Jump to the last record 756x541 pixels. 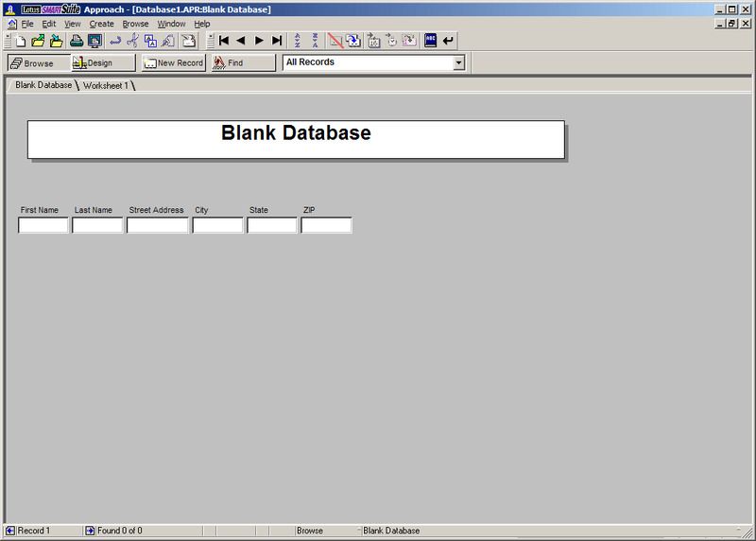277,41
